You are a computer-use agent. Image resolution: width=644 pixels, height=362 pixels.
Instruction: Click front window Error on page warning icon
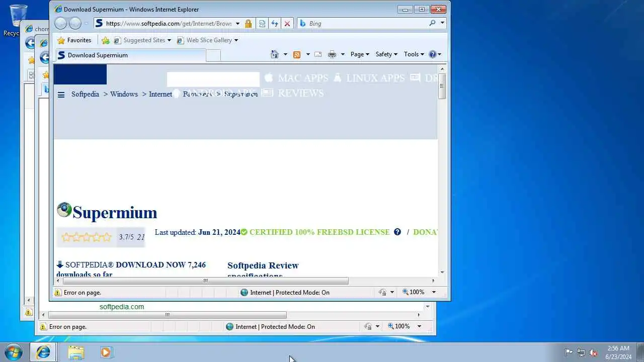click(x=57, y=293)
